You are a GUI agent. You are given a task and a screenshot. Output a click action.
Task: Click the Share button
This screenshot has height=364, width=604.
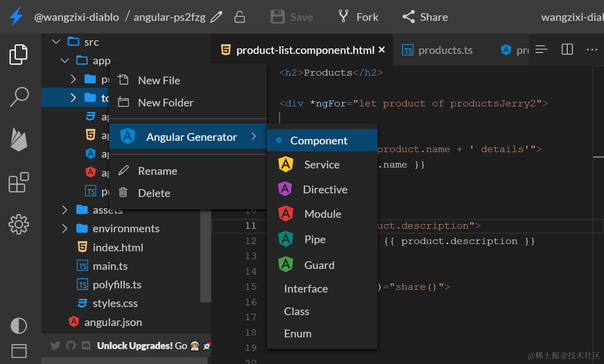(425, 17)
